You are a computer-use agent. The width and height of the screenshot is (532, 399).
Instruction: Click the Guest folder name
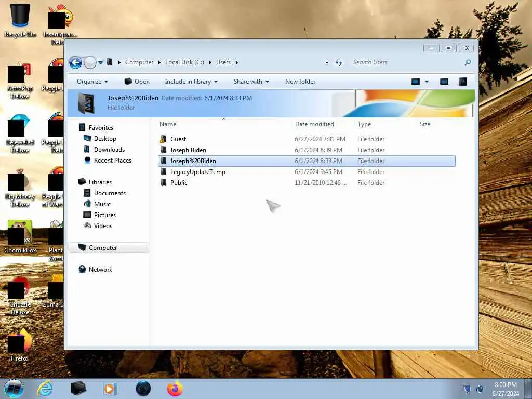point(178,139)
